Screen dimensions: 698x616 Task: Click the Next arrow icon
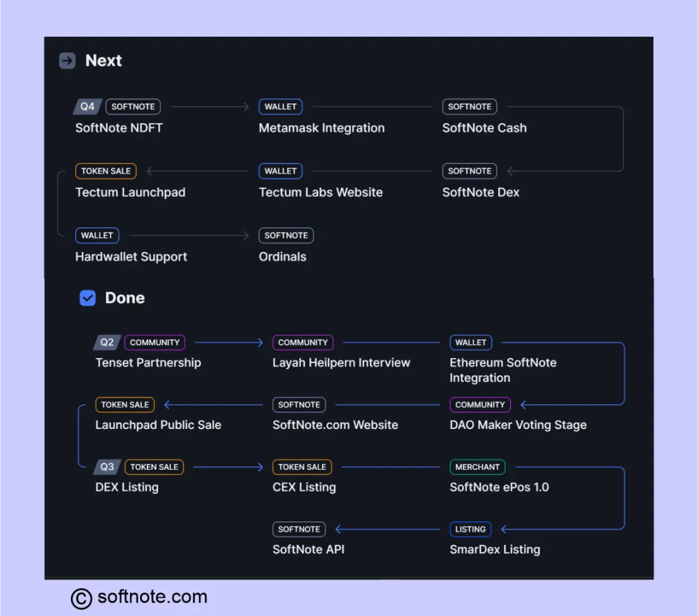(x=67, y=60)
